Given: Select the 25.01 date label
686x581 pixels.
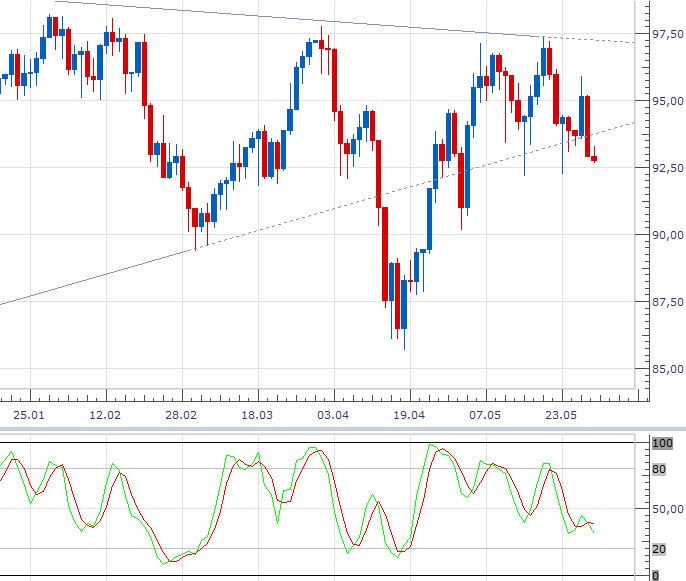Looking at the screenshot, I should (x=29, y=415).
